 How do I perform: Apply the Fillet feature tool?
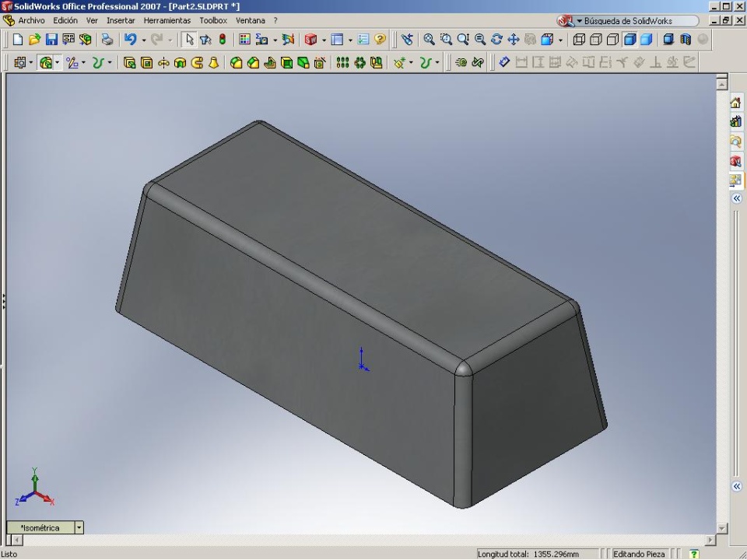point(236,62)
